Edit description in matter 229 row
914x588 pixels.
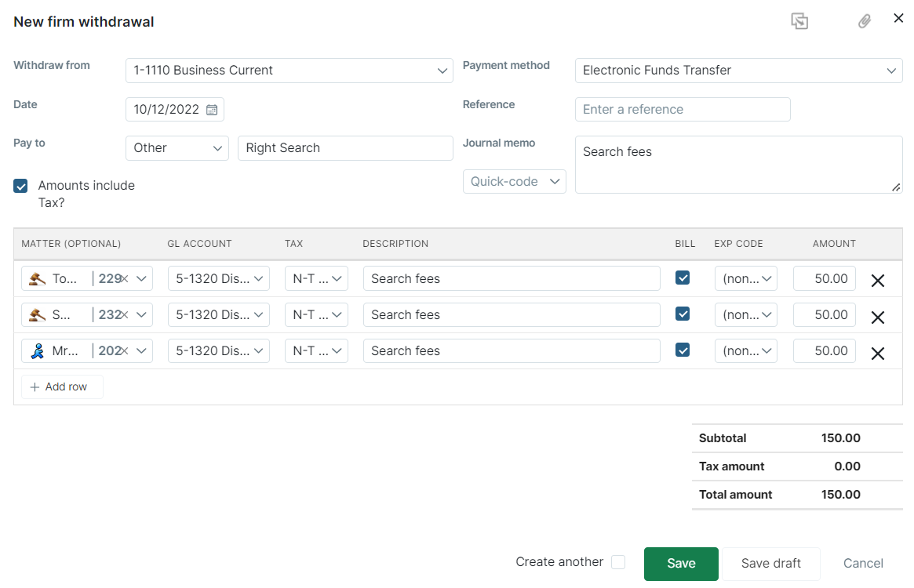tap(512, 278)
